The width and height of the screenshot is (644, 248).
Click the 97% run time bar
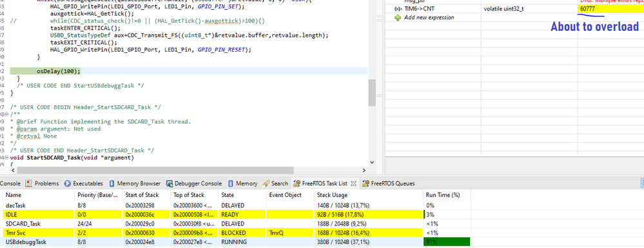pos(447,242)
